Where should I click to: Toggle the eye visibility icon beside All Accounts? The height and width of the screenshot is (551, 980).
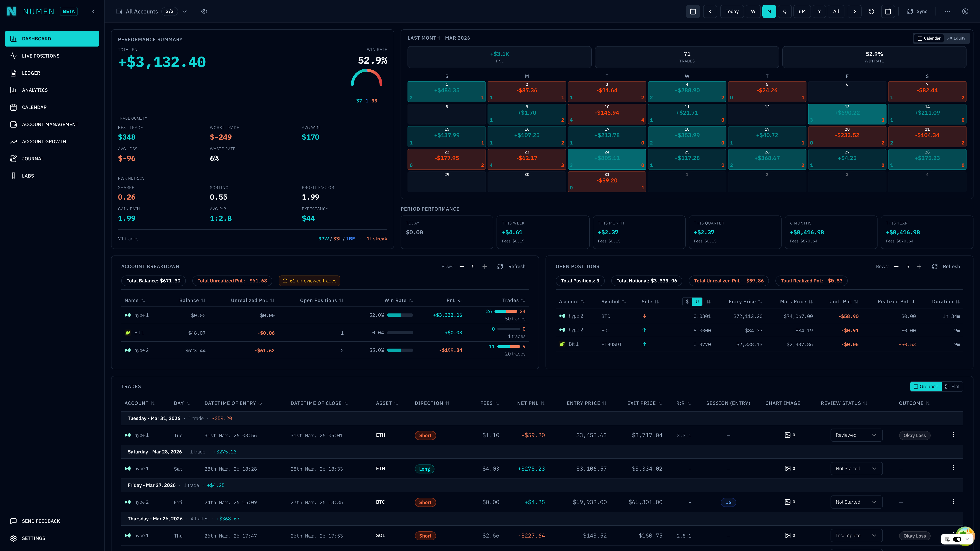(204, 11)
